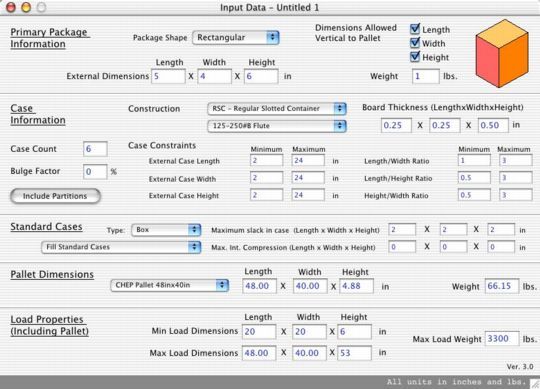Viewport: 540px width, 389px height.
Task: Click the Ver. 3.0 version label
Action: (x=520, y=367)
